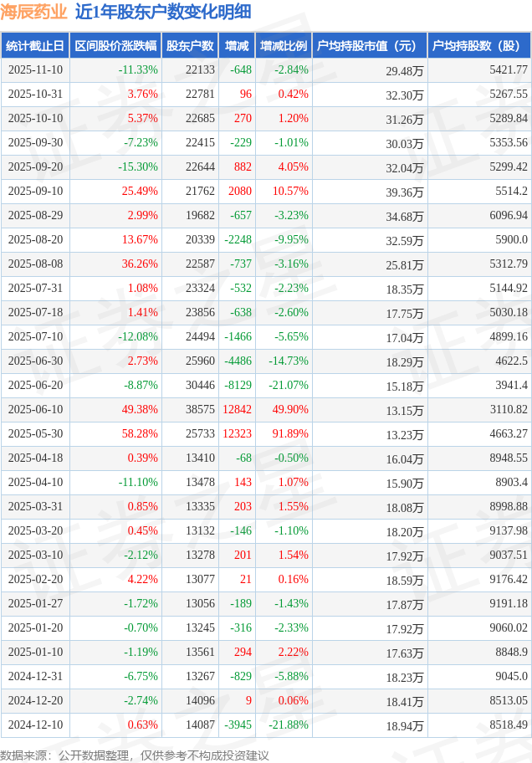Viewport: 532px width, 763px height.
Task: Click the 户均持股数（股） header
Action: click(478, 46)
